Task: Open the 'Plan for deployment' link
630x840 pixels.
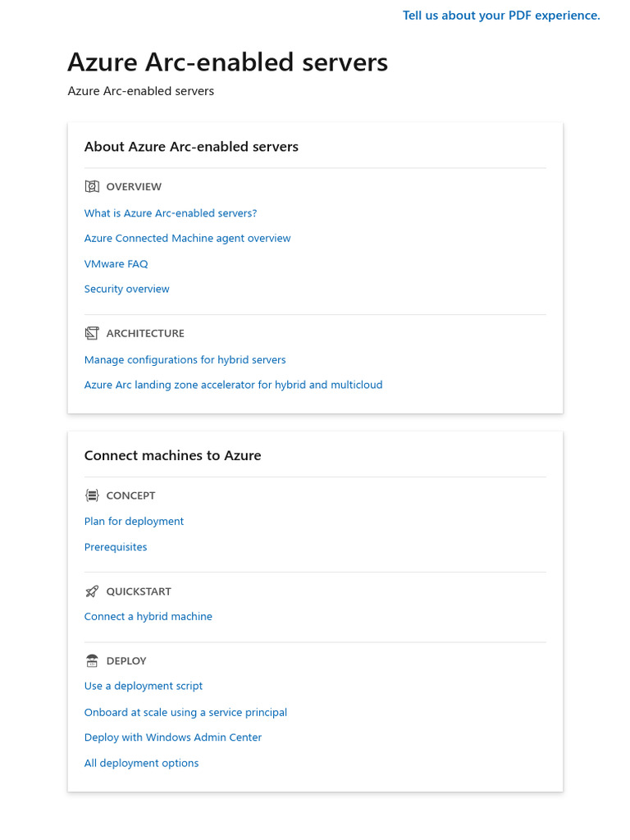Action: 134,522
